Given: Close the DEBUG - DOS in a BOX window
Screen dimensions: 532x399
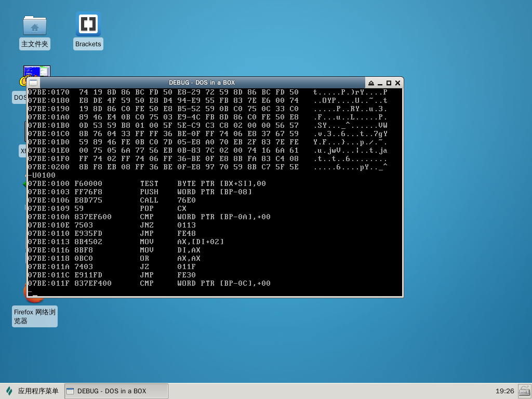Looking at the screenshot, I should click(397, 83).
